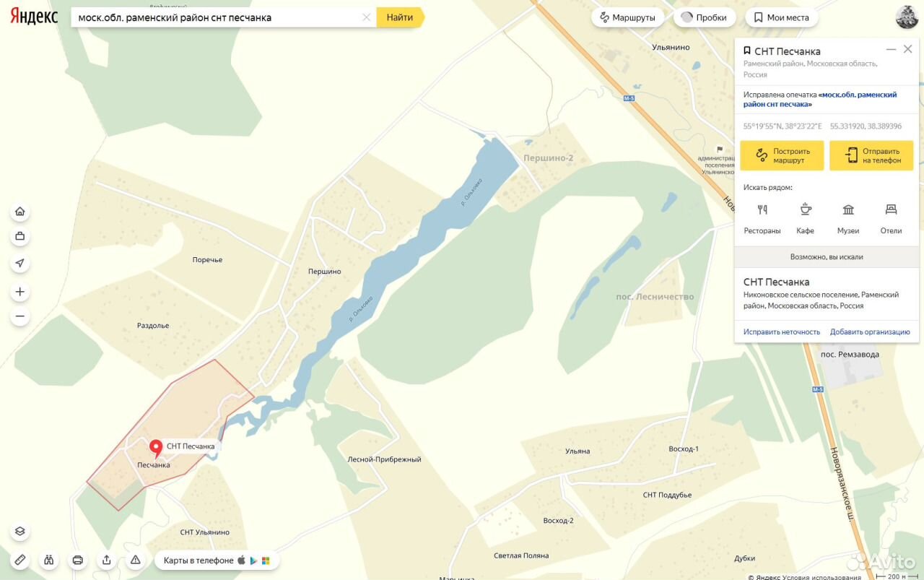
Task: Click the red map pin at Песчанка
Action: point(155,448)
